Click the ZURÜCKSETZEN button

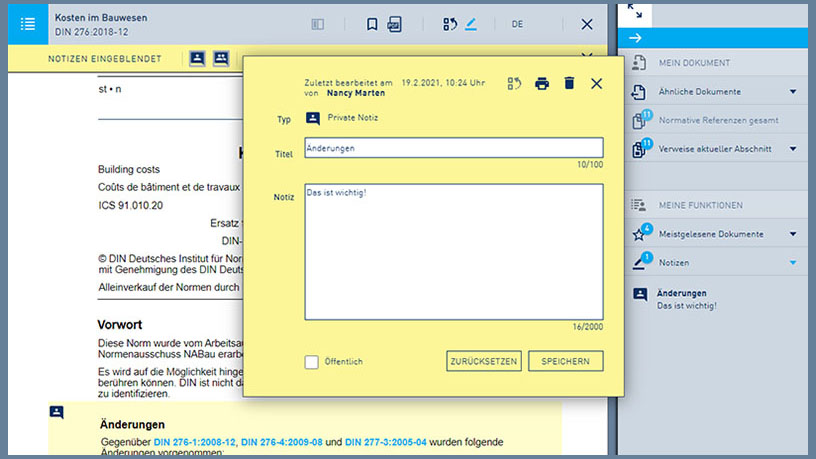tap(483, 361)
